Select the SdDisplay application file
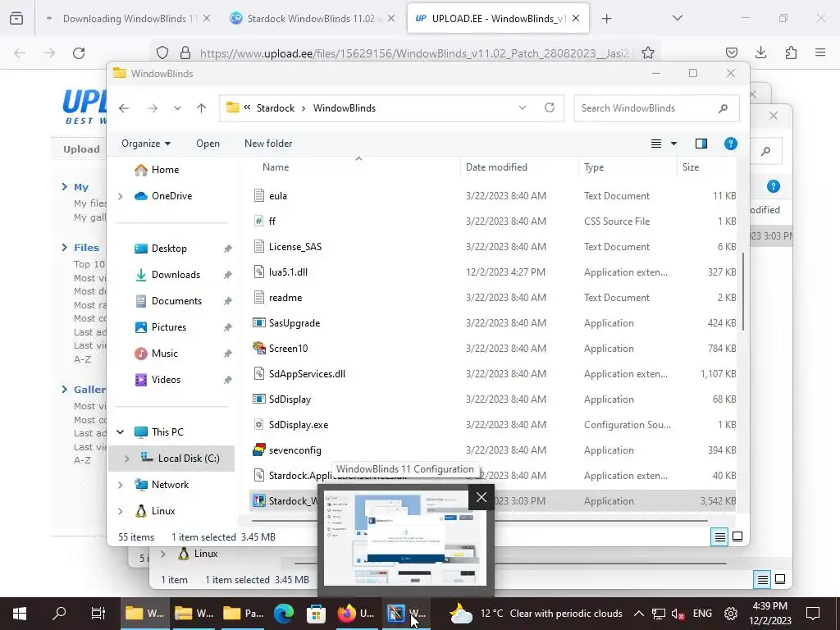The image size is (840, 630). click(x=290, y=399)
